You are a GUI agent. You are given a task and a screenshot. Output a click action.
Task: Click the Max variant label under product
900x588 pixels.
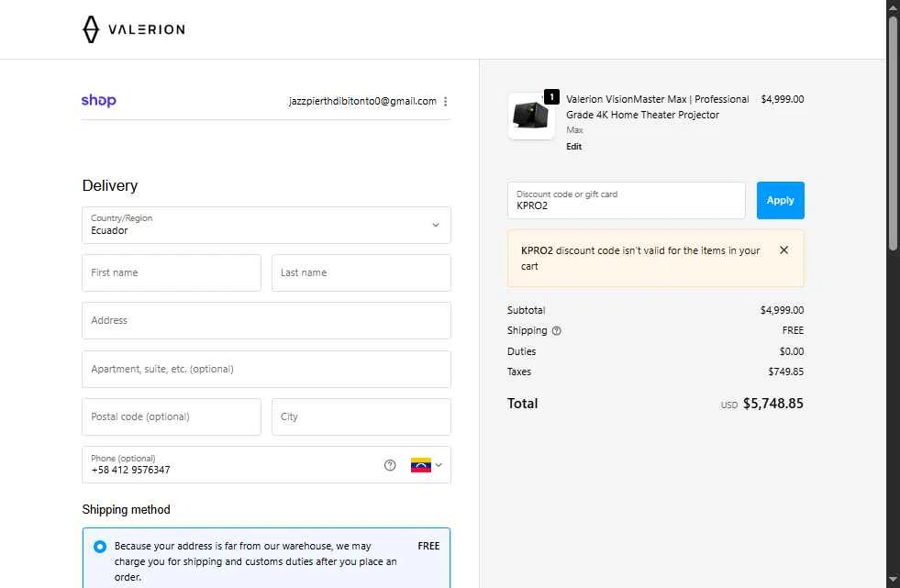(574, 130)
